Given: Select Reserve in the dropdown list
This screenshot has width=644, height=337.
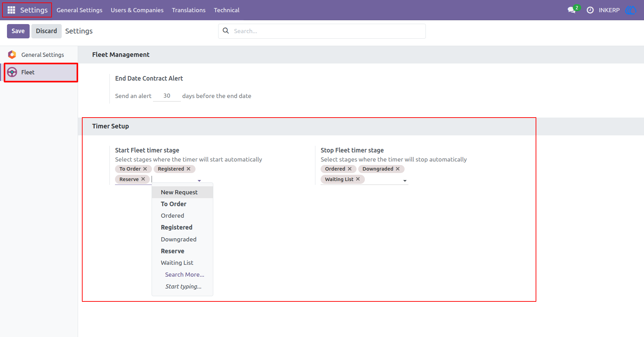Looking at the screenshot, I should (182, 251).
